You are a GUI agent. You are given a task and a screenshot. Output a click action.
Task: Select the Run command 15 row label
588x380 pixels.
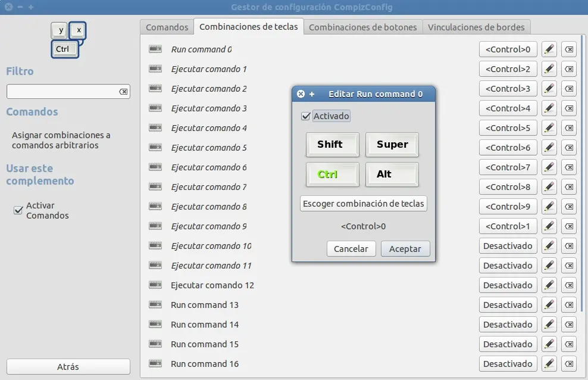pyautogui.click(x=204, y=344)
